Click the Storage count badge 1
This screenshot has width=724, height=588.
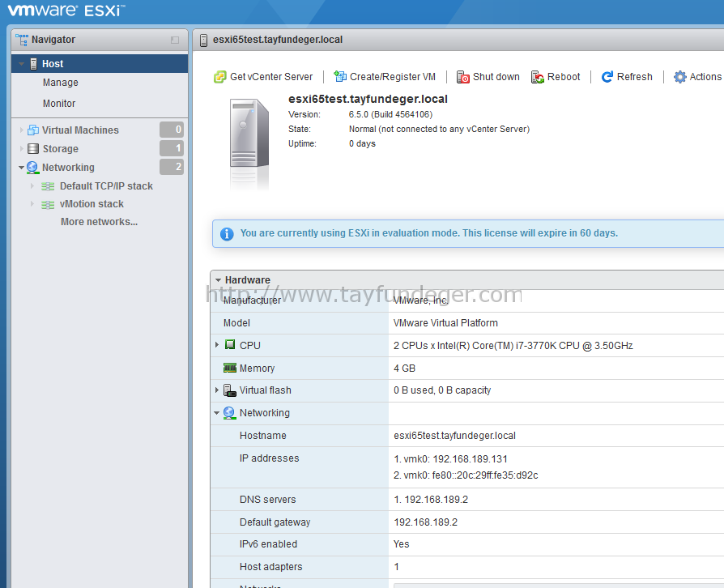pos(172,148)
